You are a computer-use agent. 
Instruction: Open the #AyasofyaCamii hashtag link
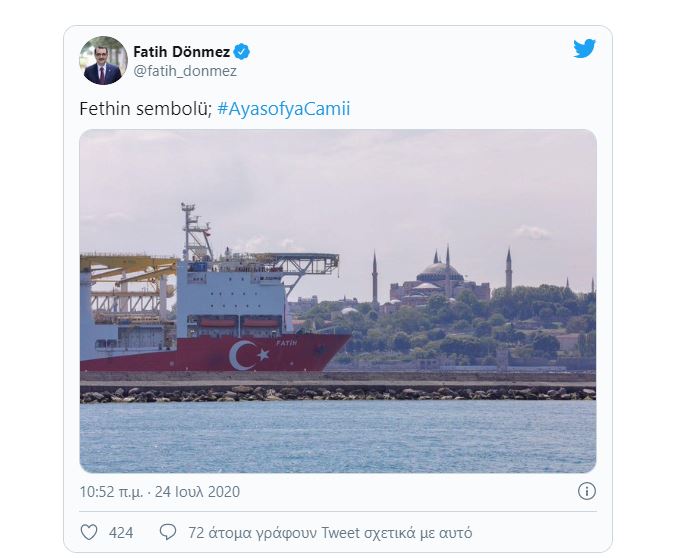pos(284,109)
